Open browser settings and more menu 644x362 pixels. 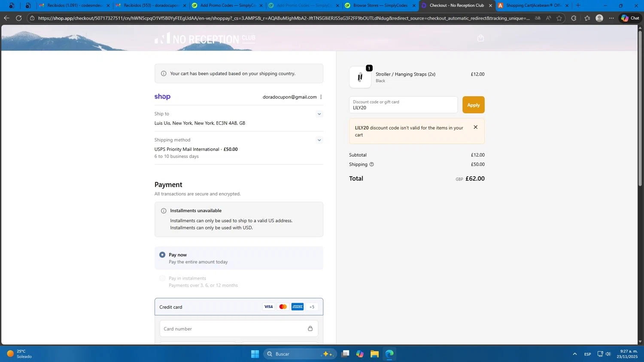point(611,18)
